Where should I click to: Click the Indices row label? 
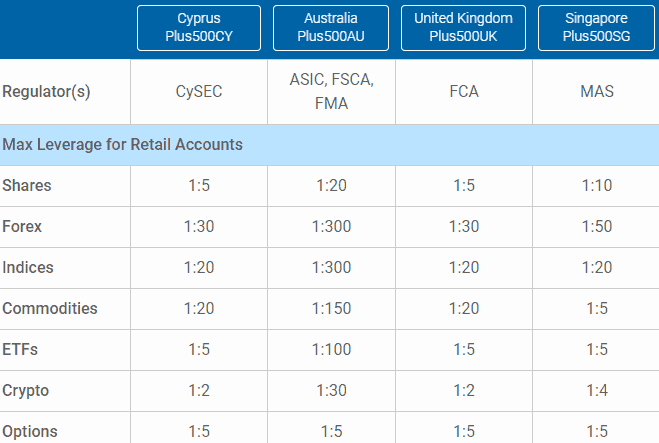click(28, 267)
